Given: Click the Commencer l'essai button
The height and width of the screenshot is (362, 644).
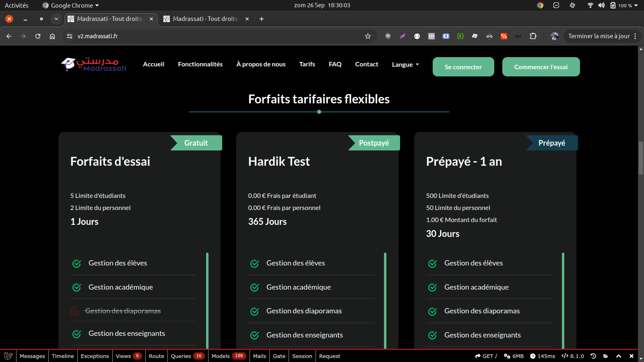Looking at the screenshot, I should tap(541, 67).
